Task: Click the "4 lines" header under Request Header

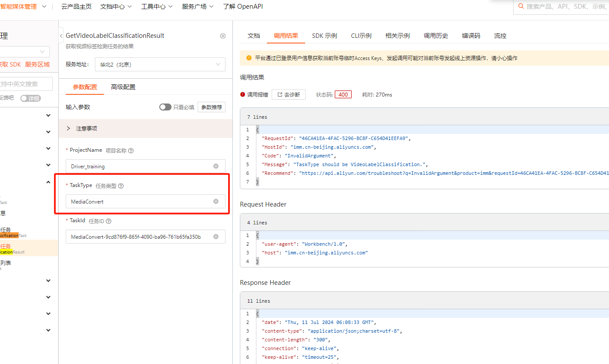Action: point(257,223)
